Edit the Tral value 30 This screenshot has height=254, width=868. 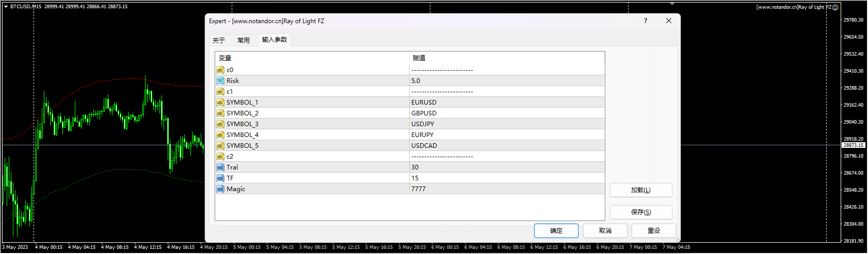(507, 167)
